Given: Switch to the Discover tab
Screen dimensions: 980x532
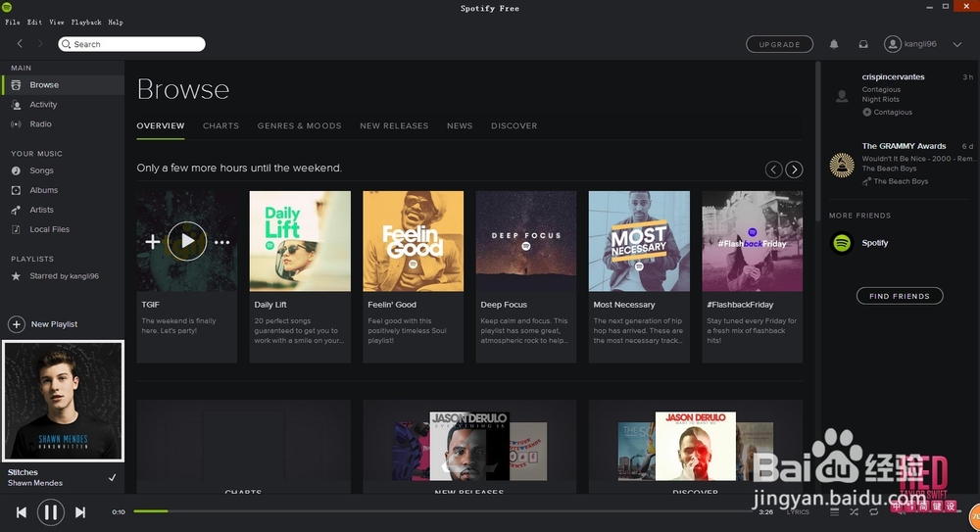Looking at the screenshot, I should click(514, 125).
